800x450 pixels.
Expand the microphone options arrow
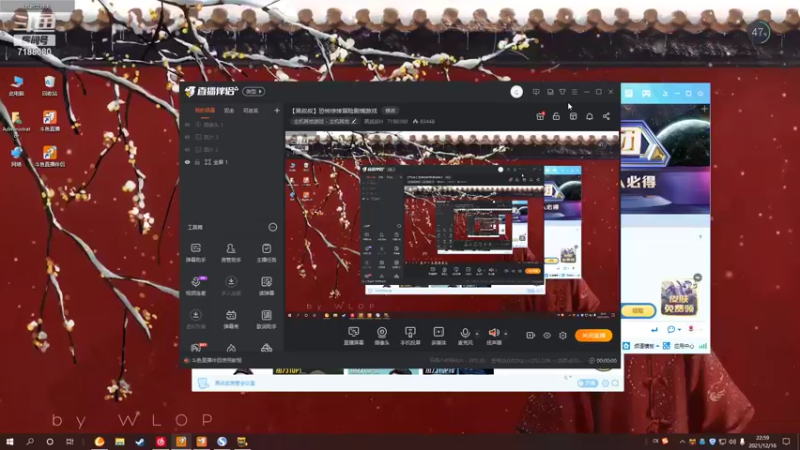[477, 334]
